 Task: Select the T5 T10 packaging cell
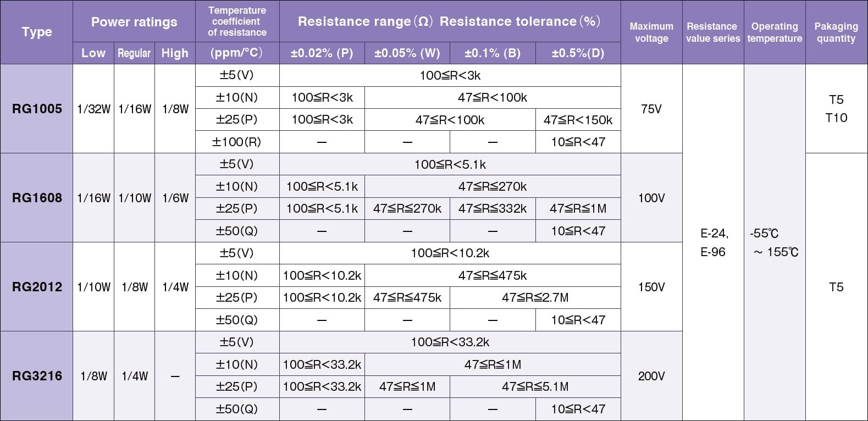pyautogui.click(x=836, y=109)
